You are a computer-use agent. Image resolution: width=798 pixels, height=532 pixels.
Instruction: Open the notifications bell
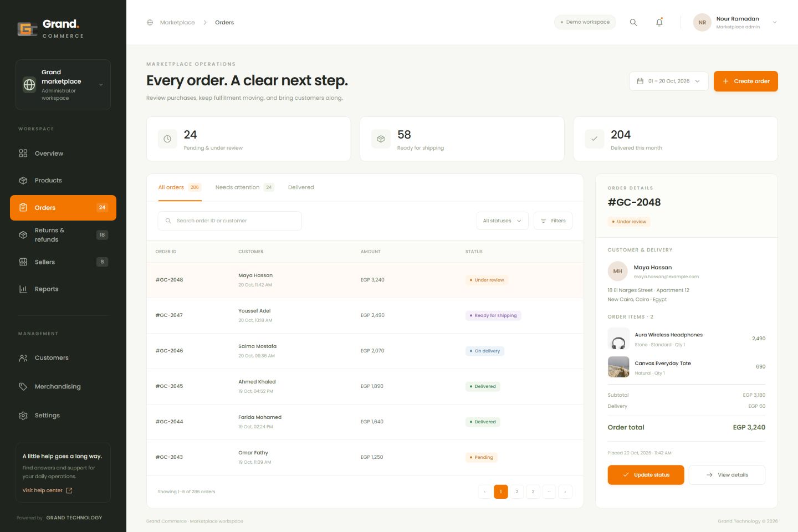click(659, 22)
